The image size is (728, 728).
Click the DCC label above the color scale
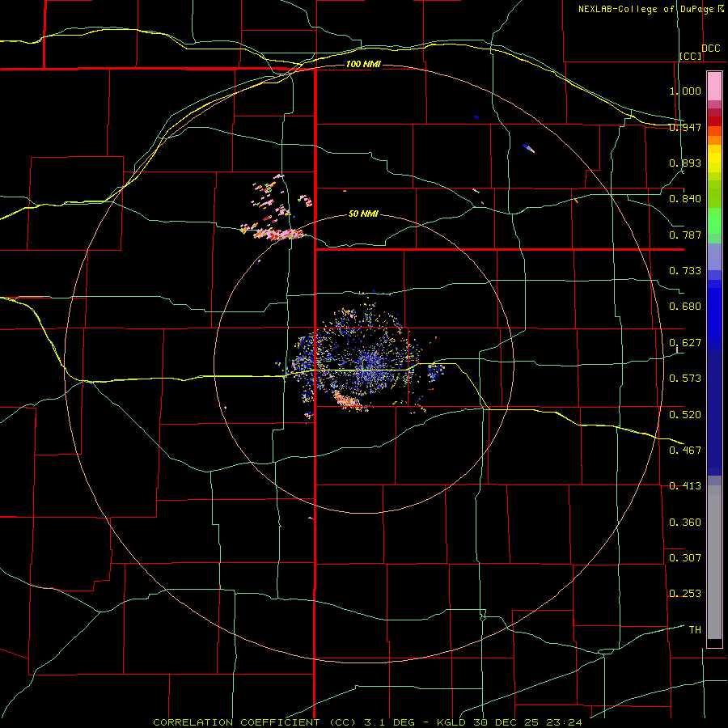710,49
